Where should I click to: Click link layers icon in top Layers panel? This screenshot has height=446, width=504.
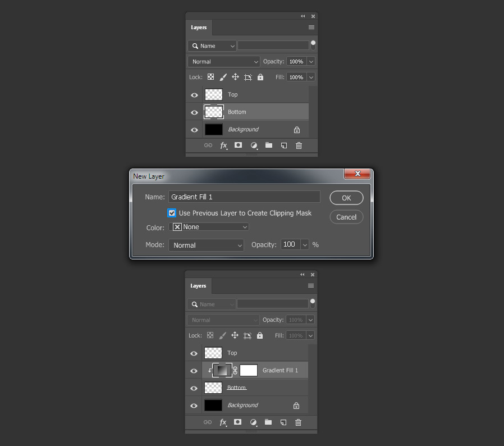point(208,145)
